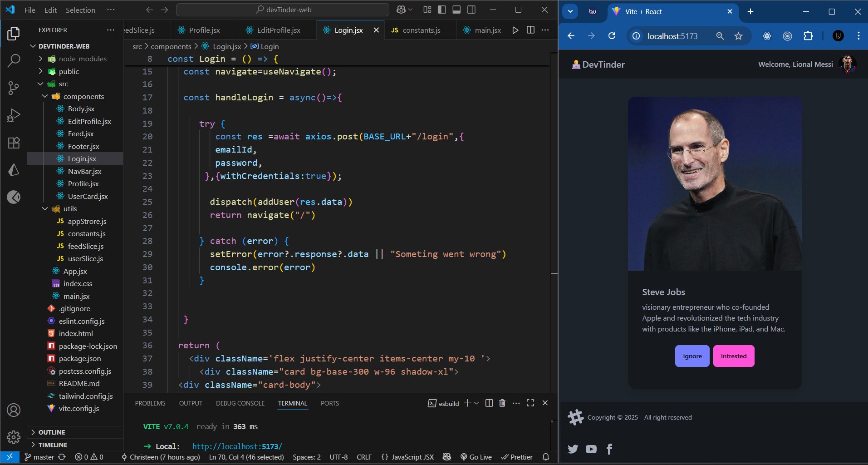This screenshot has height=465, width=868.
Task: Open the Search view in activity bar
Action: coord(14,60)
